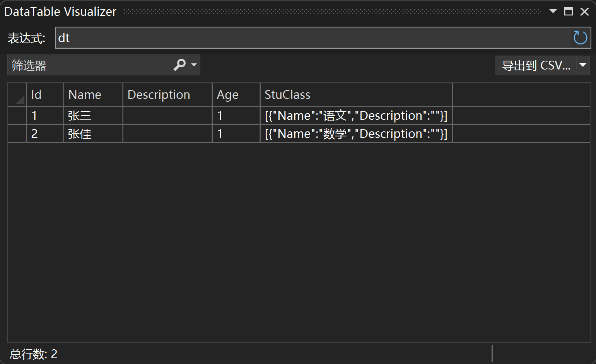Click the Name cell 张佳

93,134
